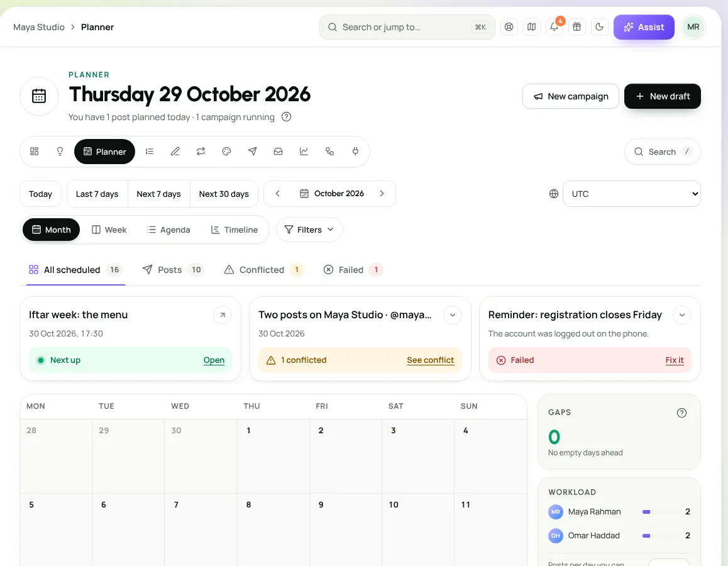Image resolution: width=728 pixels, height=566 pixels.
Task: Go to the next month
Action: [382, 194]
